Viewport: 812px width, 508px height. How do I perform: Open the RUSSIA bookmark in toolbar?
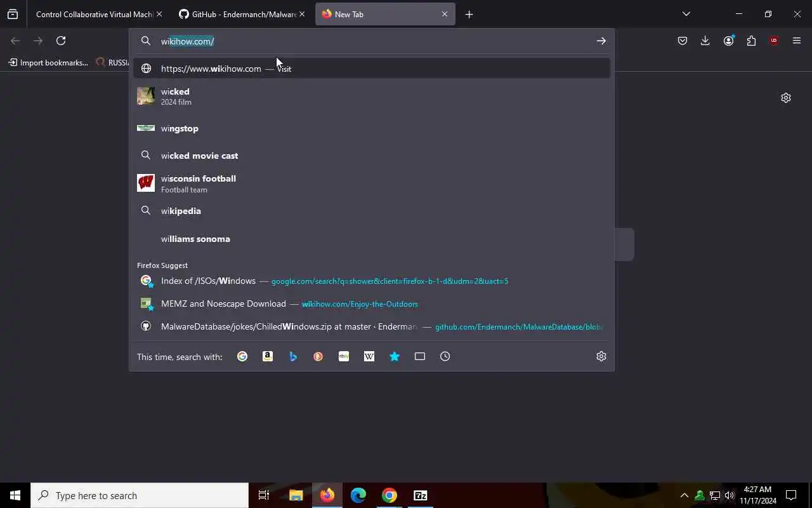[x=112, y=62]
